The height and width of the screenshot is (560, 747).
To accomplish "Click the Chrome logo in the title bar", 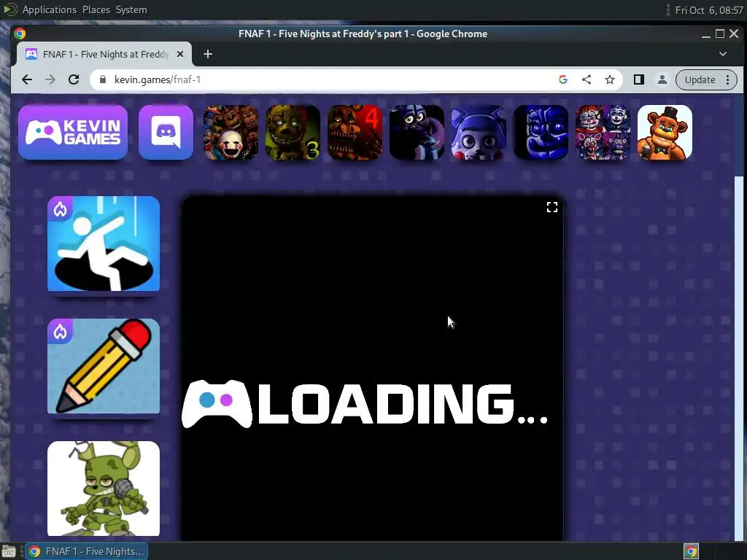I will point(20,34).
